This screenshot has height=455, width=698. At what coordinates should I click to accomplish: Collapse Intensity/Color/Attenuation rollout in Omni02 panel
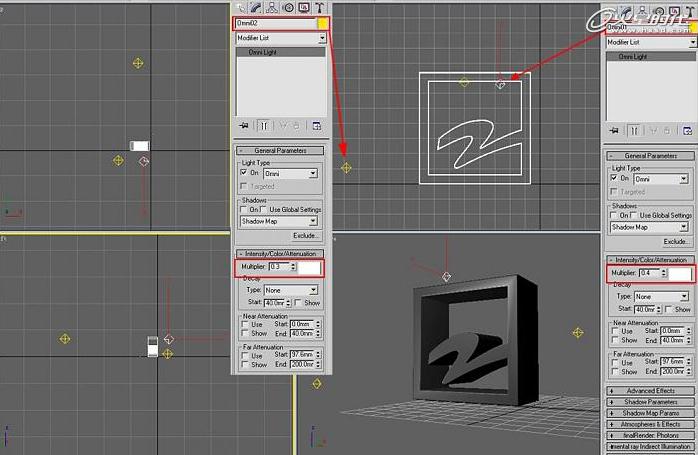click(x=280, y=253)
